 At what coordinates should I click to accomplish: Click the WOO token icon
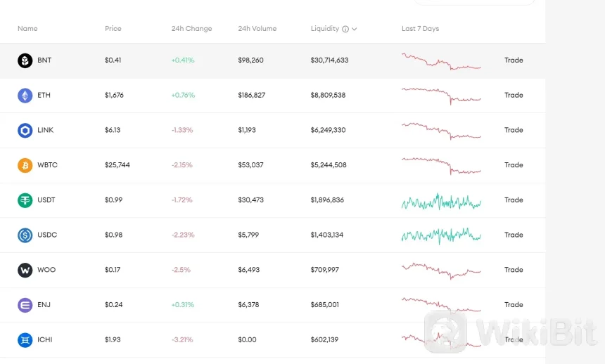(25, 270)
